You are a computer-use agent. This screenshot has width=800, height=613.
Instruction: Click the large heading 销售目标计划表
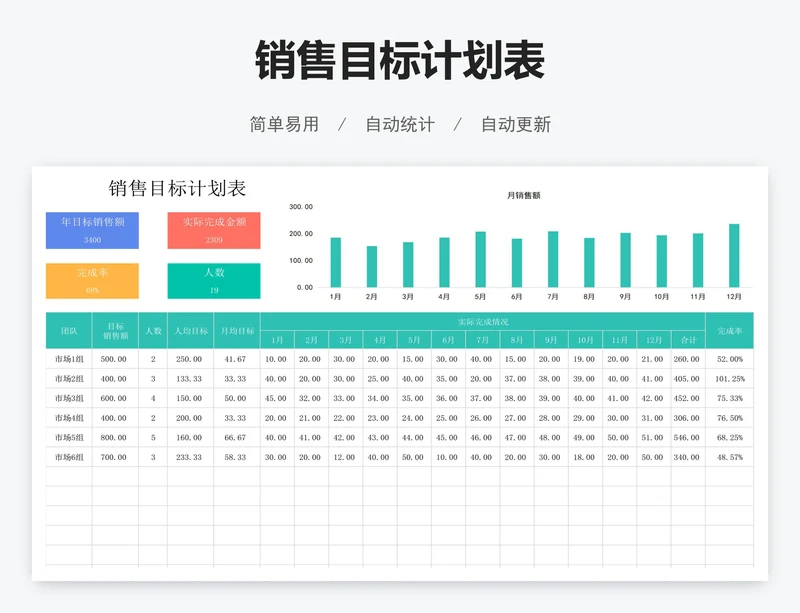click(x=400, y=60)
